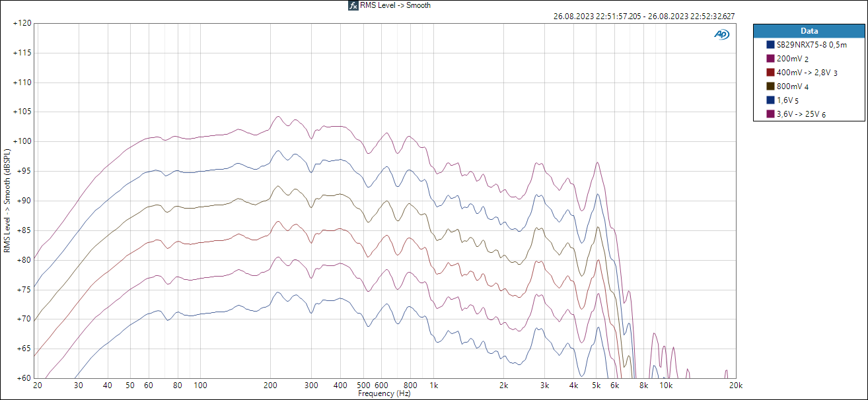This screenshot has width=868, height=400.
Task: Click the +90 tick on Y axis
Action: click(23, 201)
